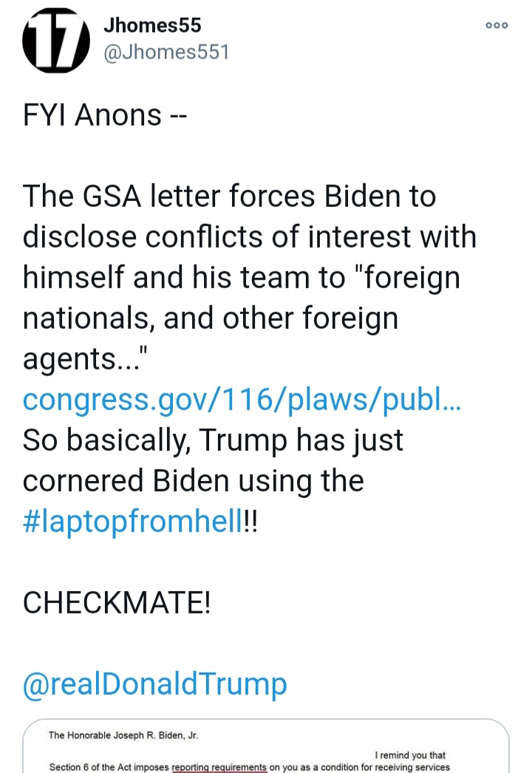The height and width of the screenshot is (773, 532).
Task: Select the "CHECKMATE!" text
Action: [x=117, y=603]
